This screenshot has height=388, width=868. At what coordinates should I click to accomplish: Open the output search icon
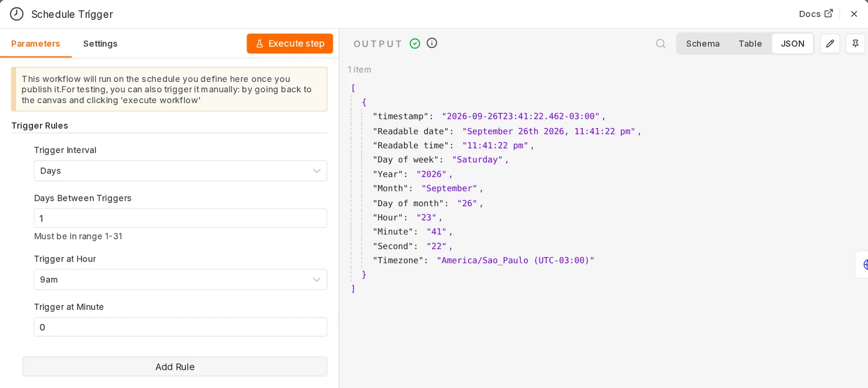coord(660,43)
